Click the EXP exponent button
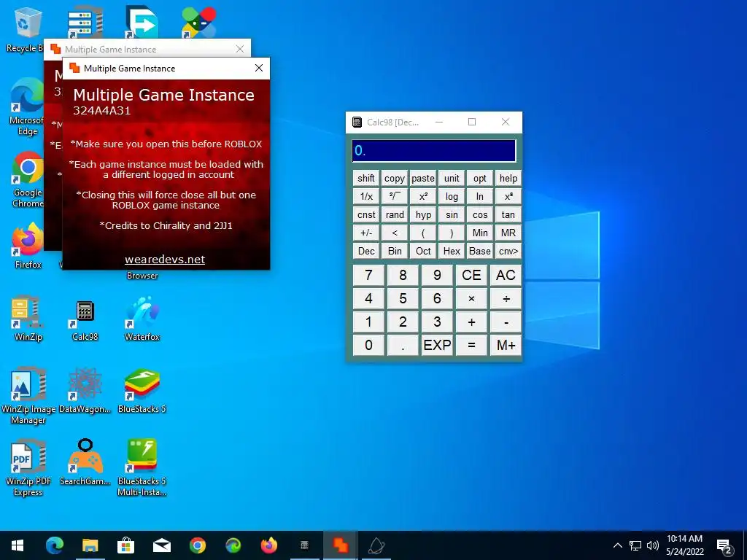 coord(437,345)
